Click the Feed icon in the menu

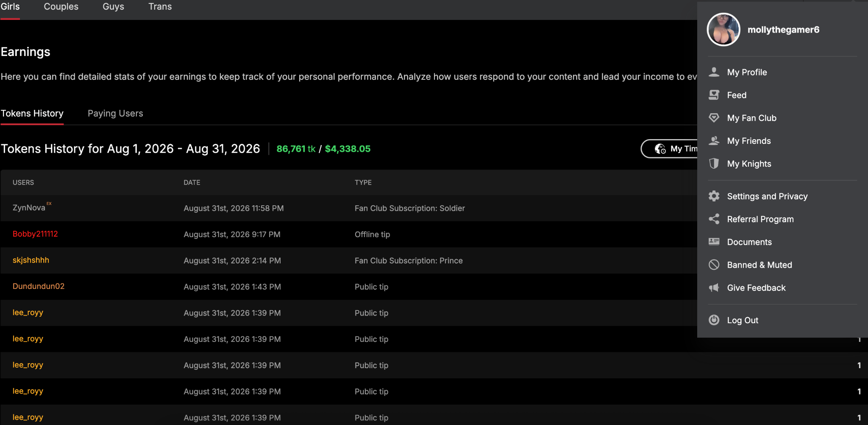pyautogui.click(x=714, y=95)
